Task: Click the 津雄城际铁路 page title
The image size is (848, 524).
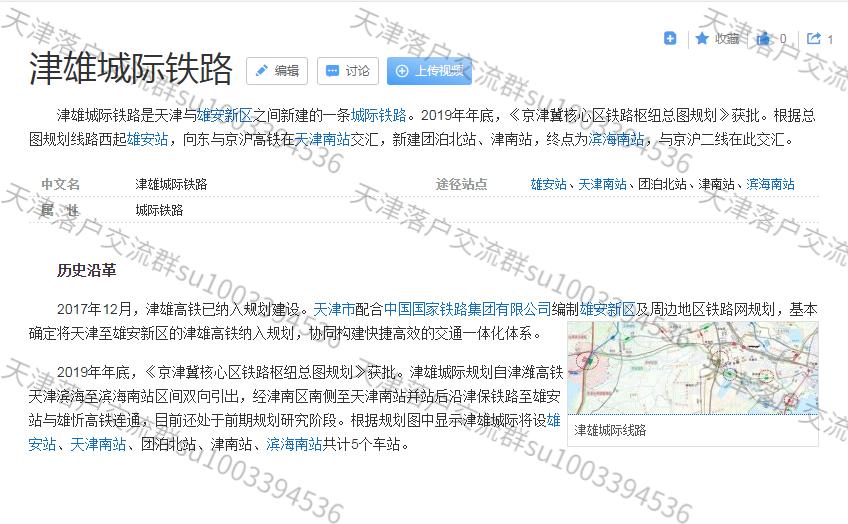Action: (x=130, y=69)
